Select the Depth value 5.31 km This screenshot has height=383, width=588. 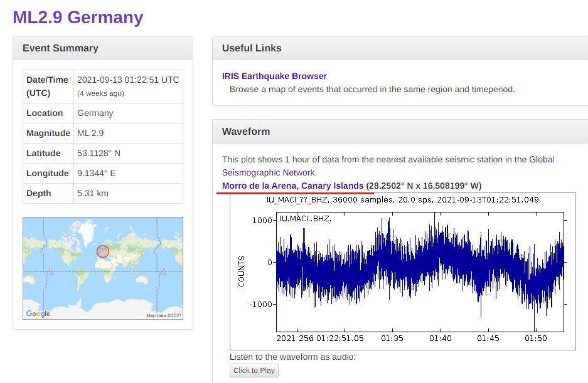pyautogui.click(x=93, y=193)
